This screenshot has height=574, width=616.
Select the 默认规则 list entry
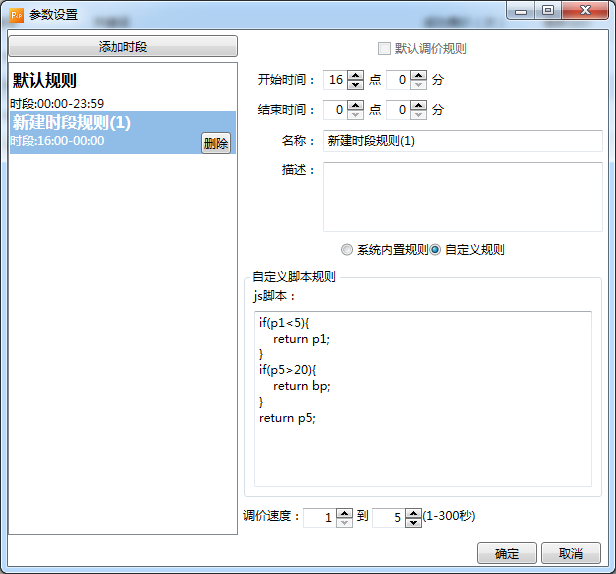(x=123, y=90)
